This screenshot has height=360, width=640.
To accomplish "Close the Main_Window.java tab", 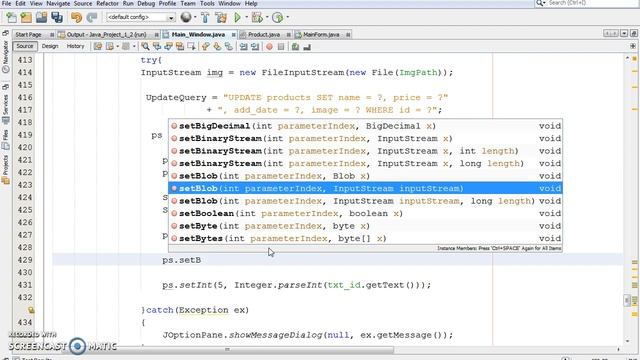I will tap(233, 35).
